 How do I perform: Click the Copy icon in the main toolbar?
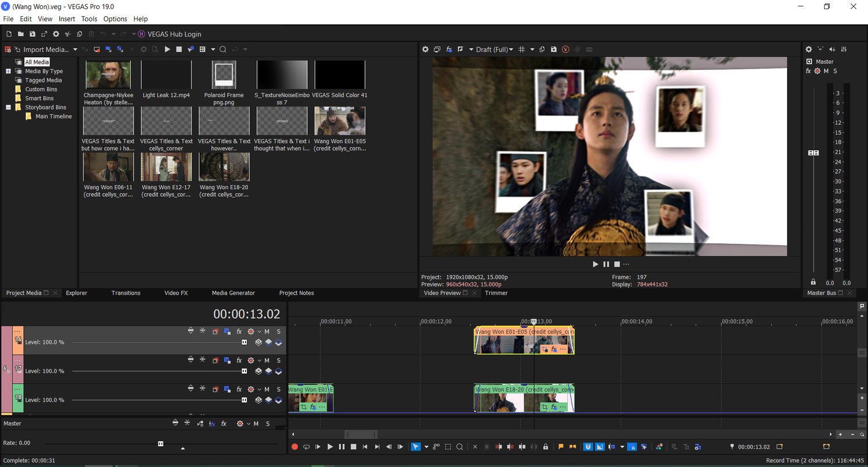(x=80, y=34)
